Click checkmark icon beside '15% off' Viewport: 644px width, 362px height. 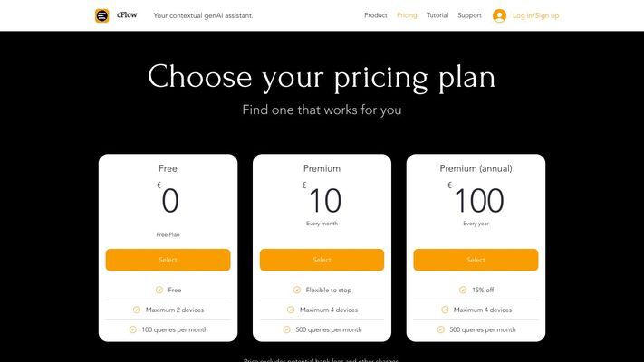tap(463, 290)
